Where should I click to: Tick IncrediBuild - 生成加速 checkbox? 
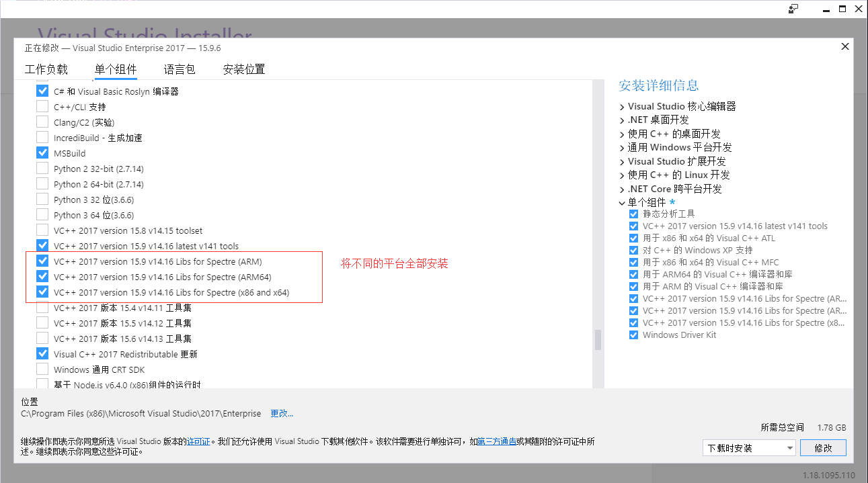(x=42, y=138)
